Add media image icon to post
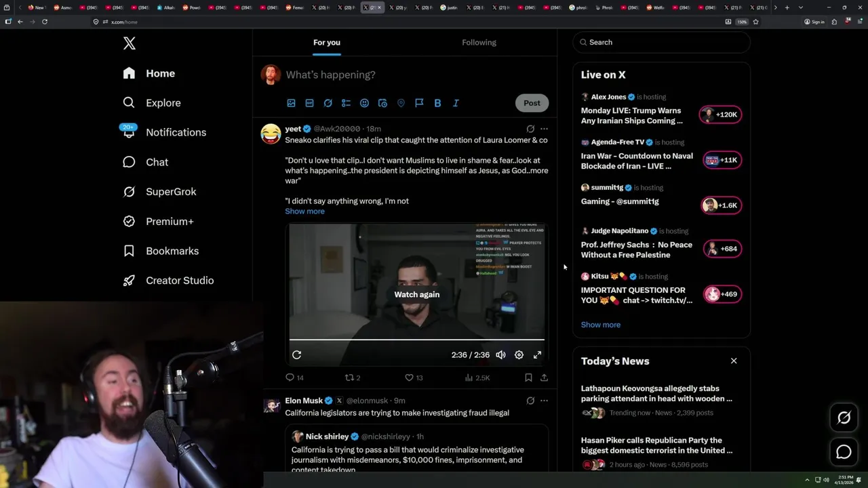This screenshot has height=488, width=868. 291,103
